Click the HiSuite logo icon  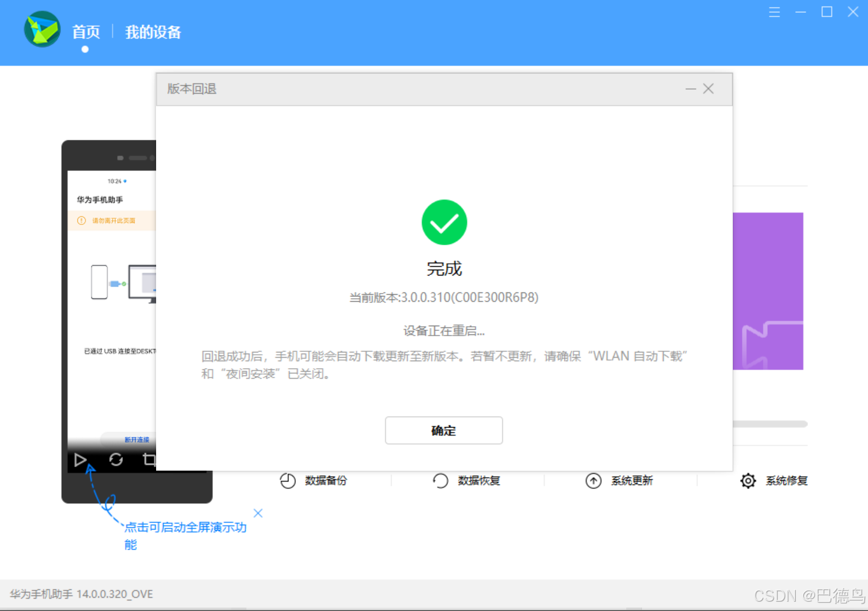coord(42,30)
